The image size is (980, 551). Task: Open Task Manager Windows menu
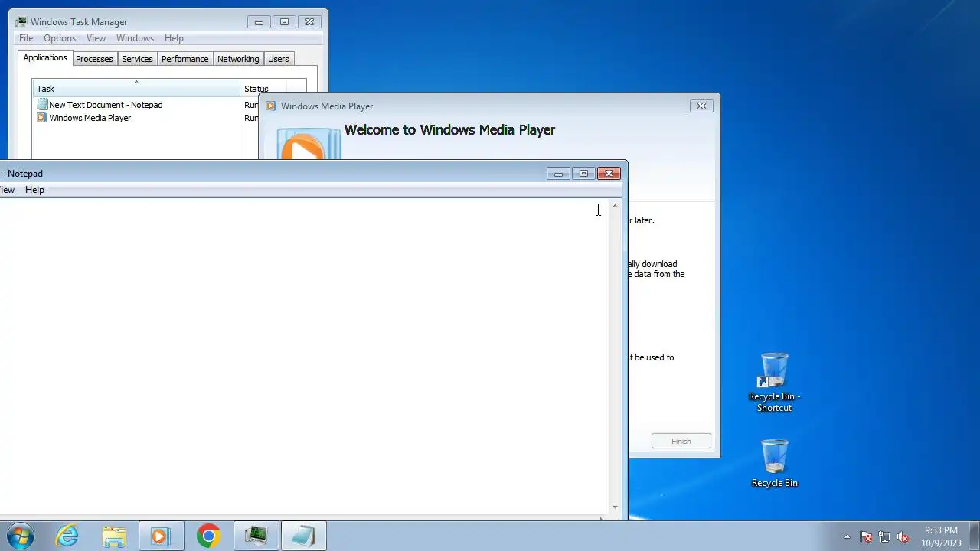click(135, 38)
